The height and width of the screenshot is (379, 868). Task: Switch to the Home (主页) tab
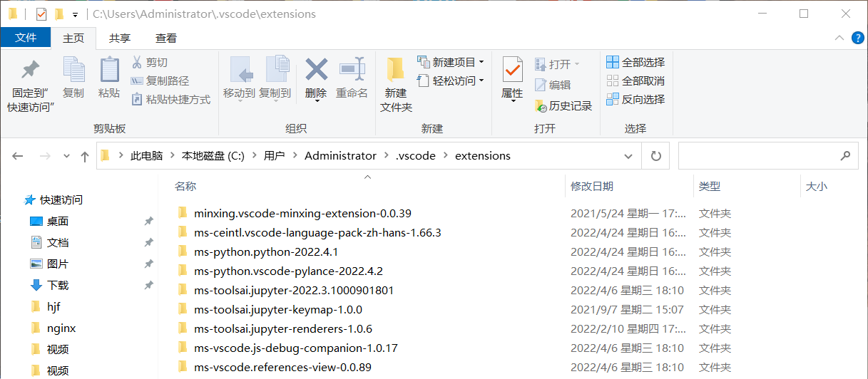click(73, 38)
